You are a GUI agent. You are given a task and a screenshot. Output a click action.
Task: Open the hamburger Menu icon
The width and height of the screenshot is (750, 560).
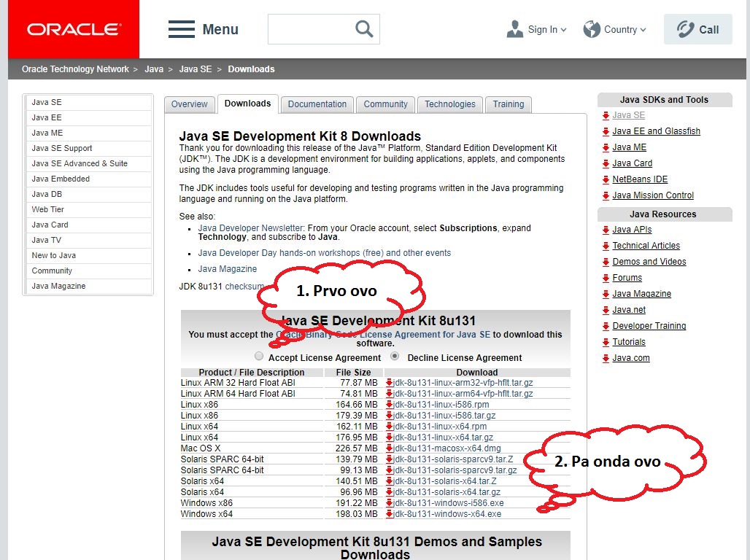[181, 28]
